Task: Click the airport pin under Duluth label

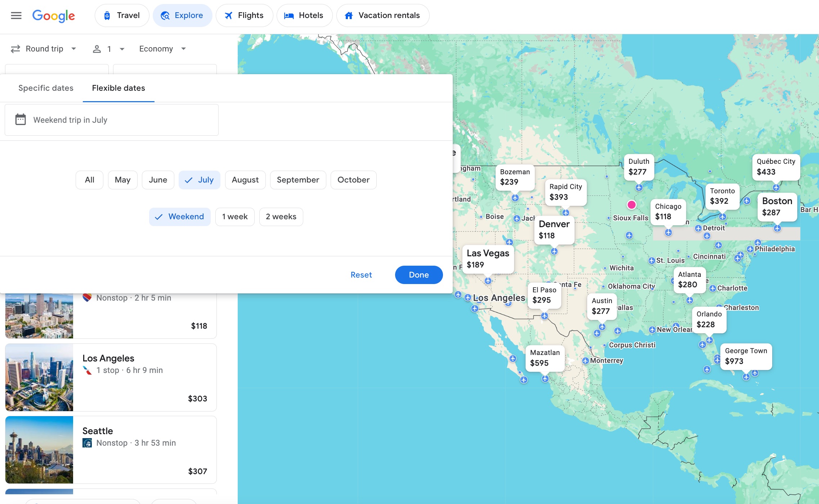Action: click(x=639, y=188)
